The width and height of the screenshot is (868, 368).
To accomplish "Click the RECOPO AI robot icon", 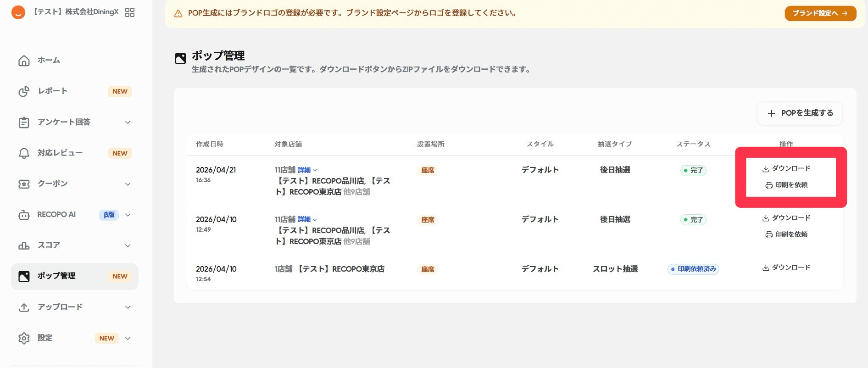I will (24, 215).
